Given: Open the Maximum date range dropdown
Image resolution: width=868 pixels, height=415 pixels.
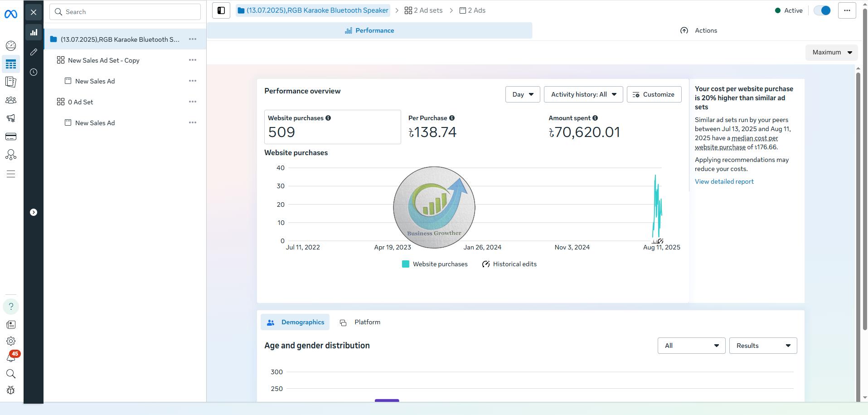Looking at the screenshot, I should click(831, 52).
